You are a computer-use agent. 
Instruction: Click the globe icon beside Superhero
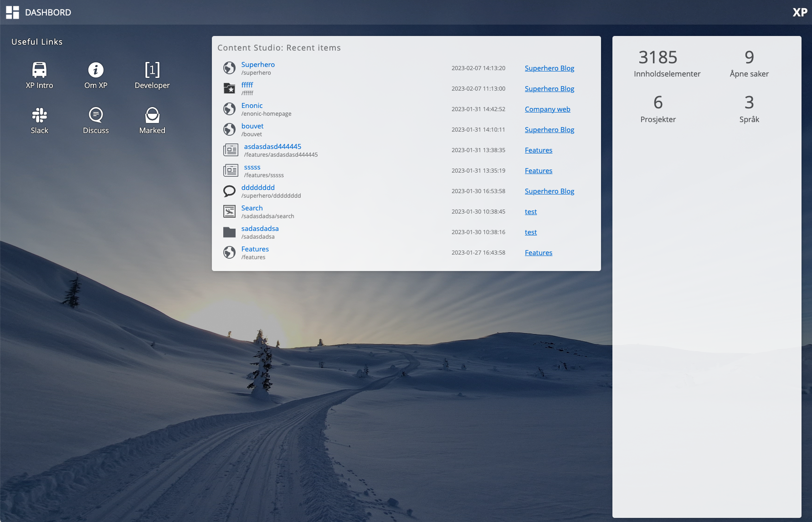coord(229,68)
